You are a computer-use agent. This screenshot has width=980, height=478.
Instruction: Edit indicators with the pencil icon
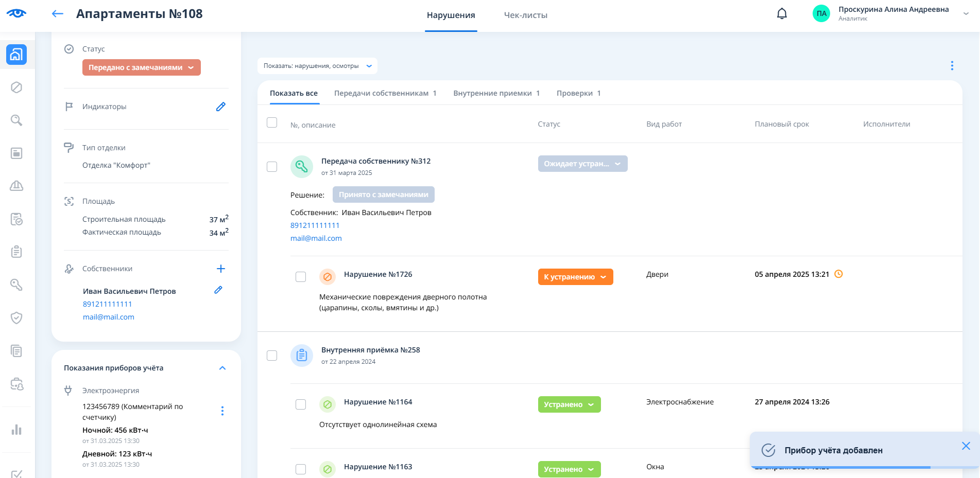[220, 107]
